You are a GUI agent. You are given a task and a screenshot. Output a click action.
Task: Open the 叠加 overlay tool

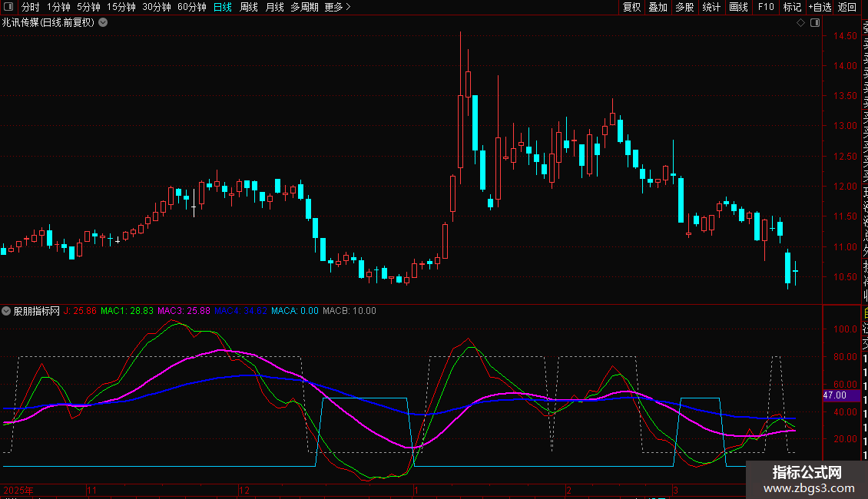coord(658,7)
